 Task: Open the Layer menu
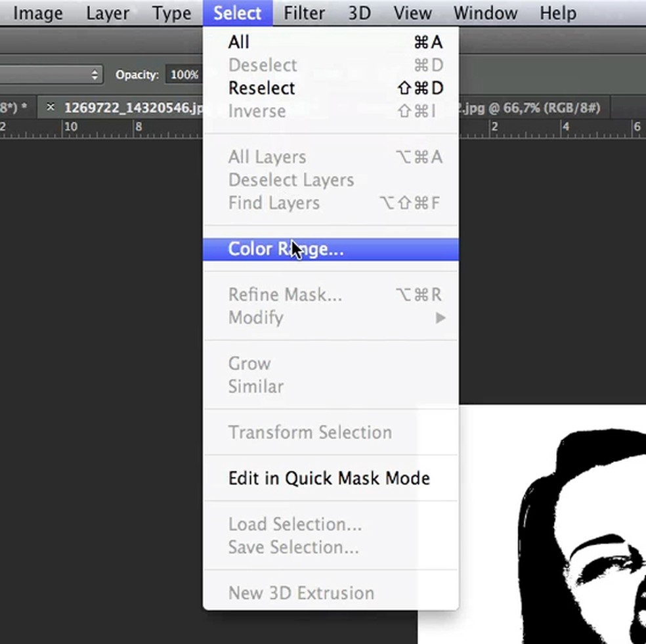108,13
